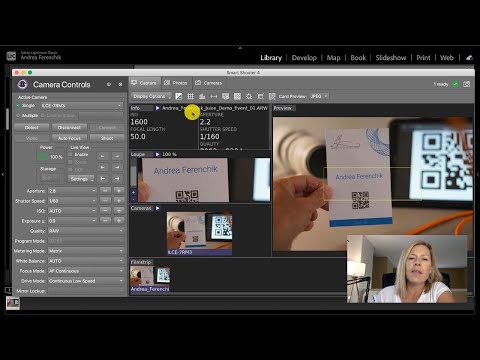Click the Disconnect button

tap(69, 127)
